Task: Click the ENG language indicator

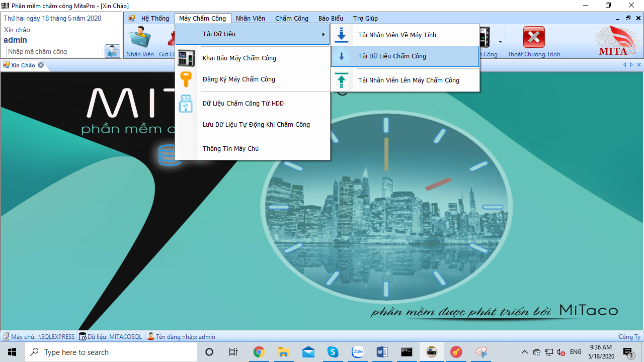Action: pyautogui.click(x=576, y=352)
